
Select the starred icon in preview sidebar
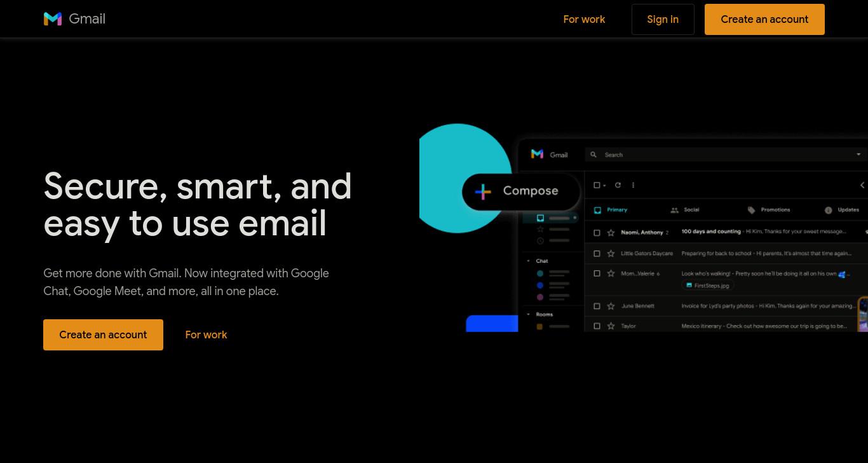tap(540, 229)
